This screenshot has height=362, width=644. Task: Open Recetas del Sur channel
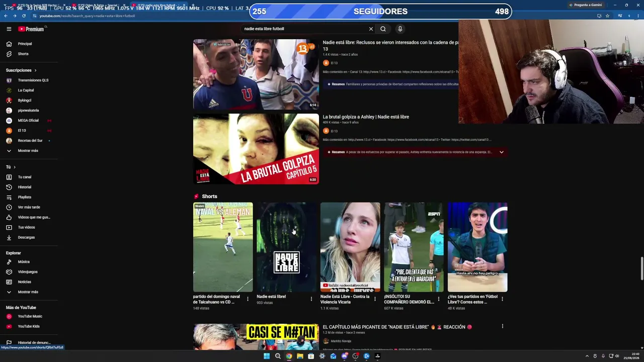point(29,141)
